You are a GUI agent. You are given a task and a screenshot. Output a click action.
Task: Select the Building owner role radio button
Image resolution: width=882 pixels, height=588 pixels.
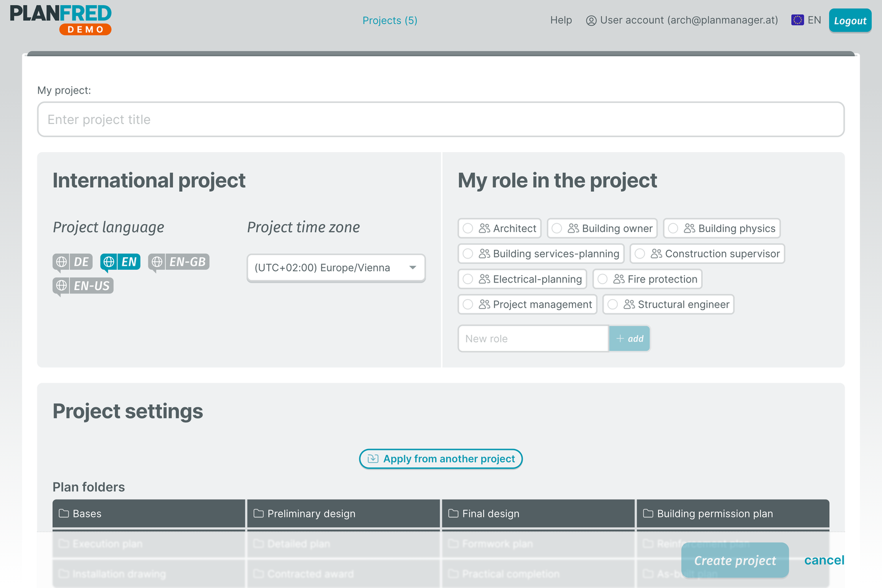click(x=557, y=229)
